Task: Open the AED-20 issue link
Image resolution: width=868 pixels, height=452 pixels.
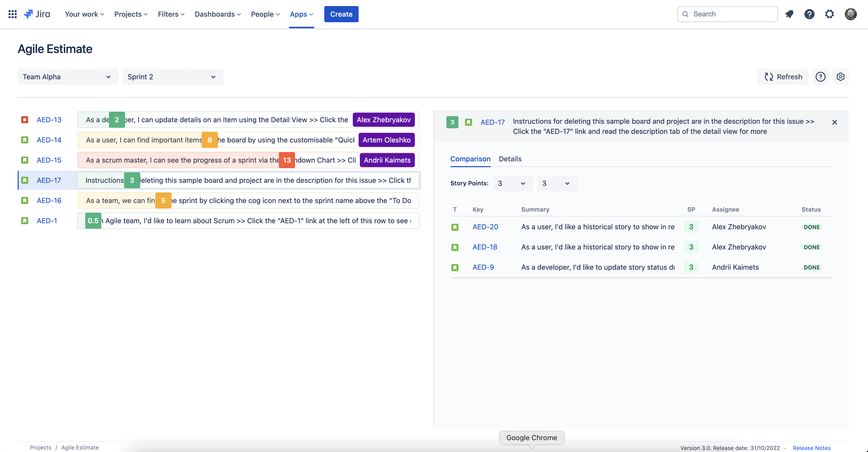Action: click(485, 227)
